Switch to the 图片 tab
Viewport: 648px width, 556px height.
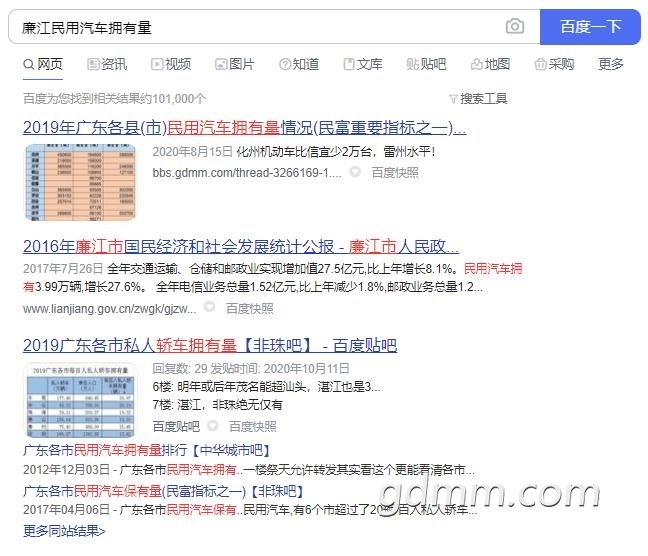(234, 64)
